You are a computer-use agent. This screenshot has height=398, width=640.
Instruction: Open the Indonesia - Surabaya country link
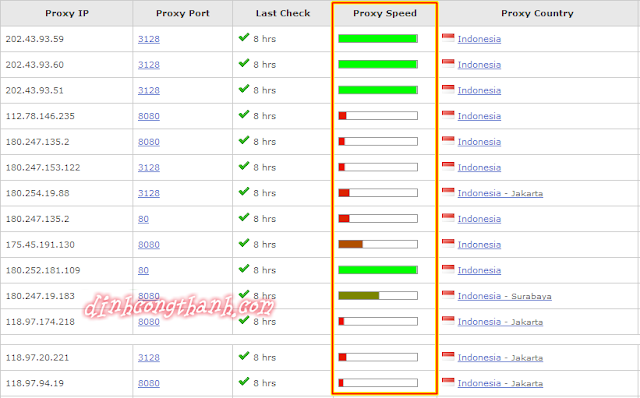[x=504, y=296]
